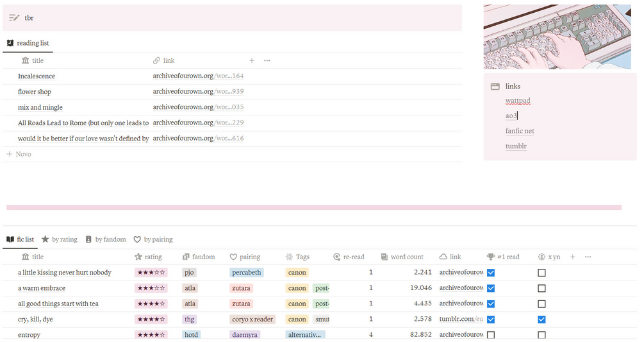
Task: Click the tbr callout edit icon
Action: pyautogui.click(x=14, y=18)
